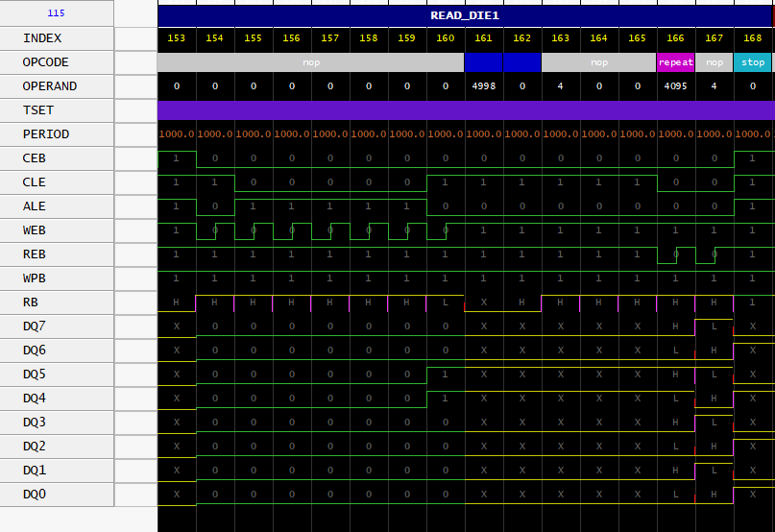Select the CEB signal label
Image resolution: width=775 pixels, height=532 pixels.
click(57, 158)
